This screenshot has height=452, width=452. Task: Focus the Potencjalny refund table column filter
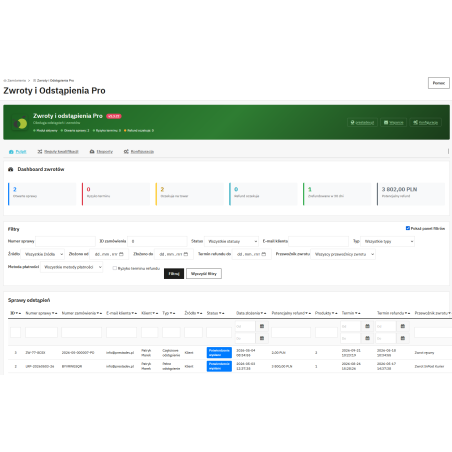[x=291, y=332]
